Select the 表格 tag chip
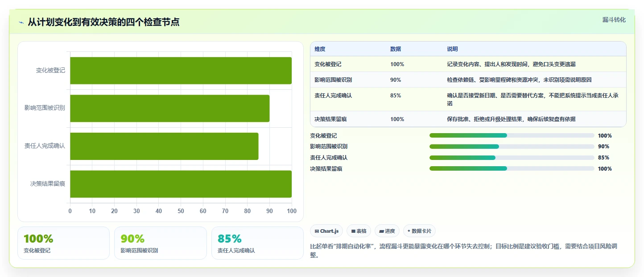This screenshot has height=277, width=644. pos(359,231)
